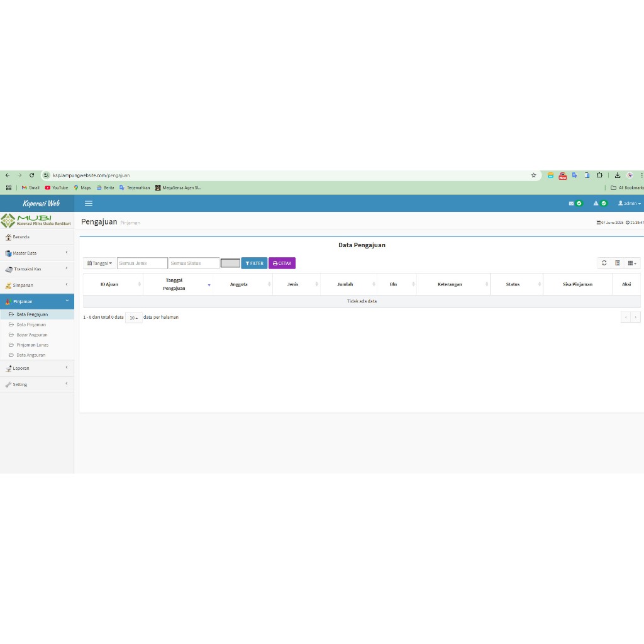644x644 pixels.
Task: Reload the page in the browser
Action: [x=31, y=175]
